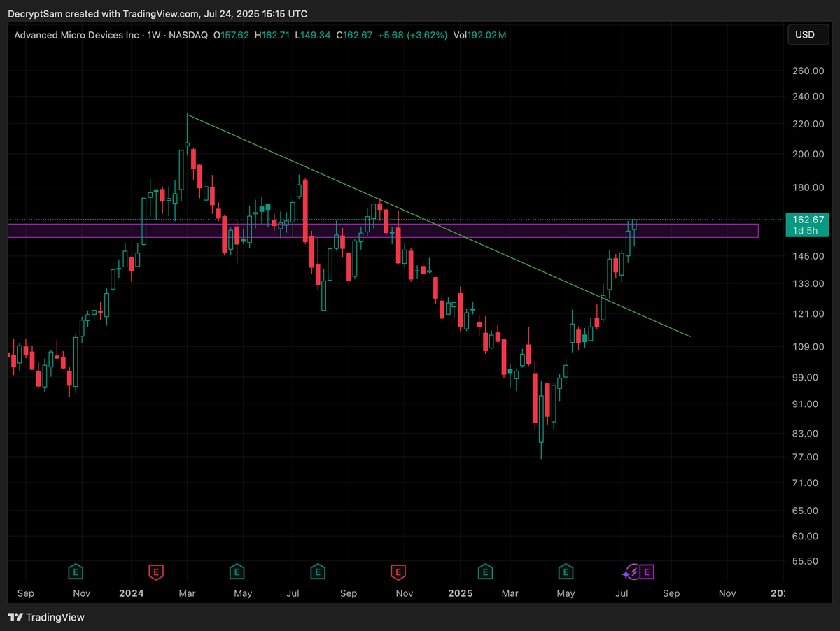Open the red earnings E marker near 2024
840x631 pixels.
(x=156, y=572)
